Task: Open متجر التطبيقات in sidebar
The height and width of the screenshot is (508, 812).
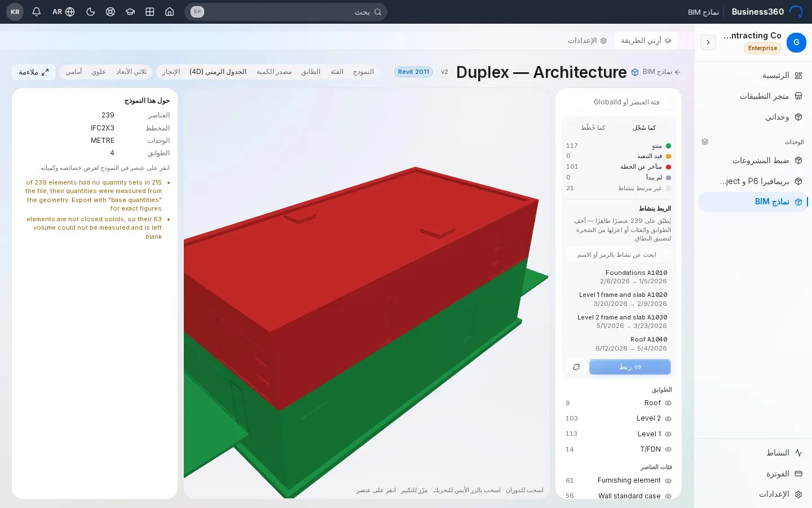Action: coord(753,96)
